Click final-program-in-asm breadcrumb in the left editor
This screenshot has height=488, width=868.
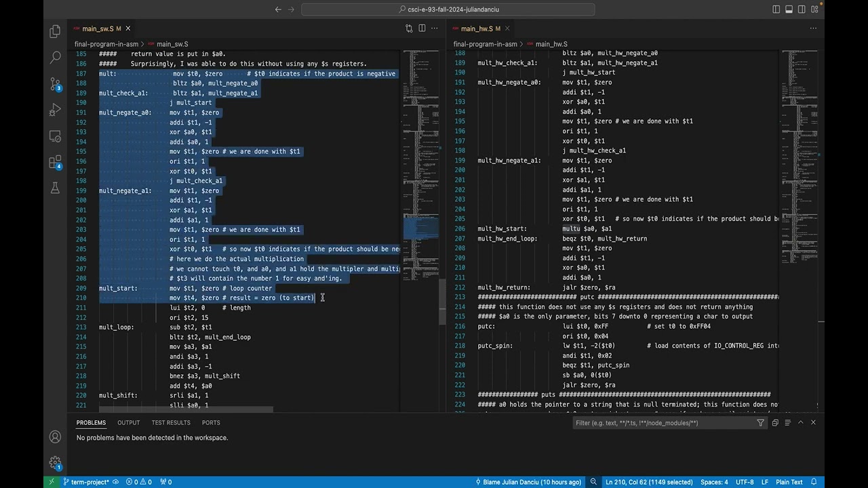(106, 44)
